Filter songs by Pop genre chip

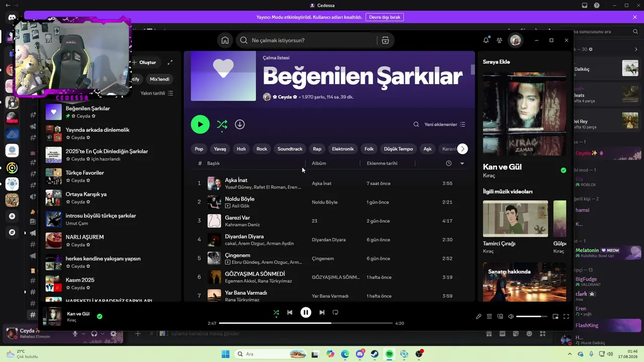pos(199,149)
